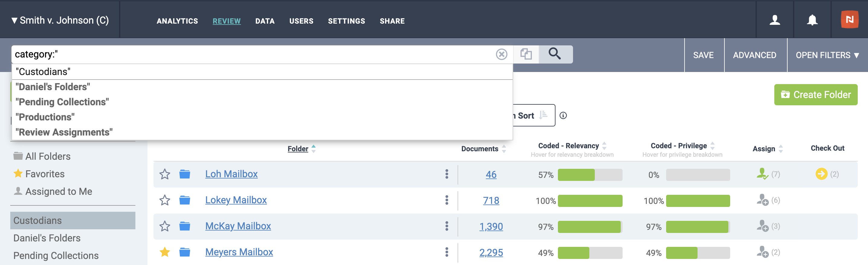Click assign reviewer icon for Lokey Mailbox

(762, 200)
